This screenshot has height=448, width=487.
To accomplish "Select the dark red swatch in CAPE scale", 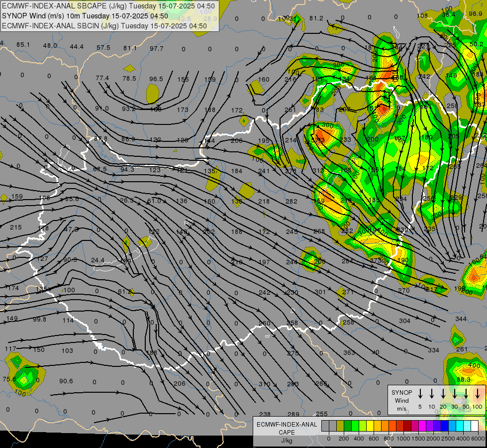I will 407,426.
